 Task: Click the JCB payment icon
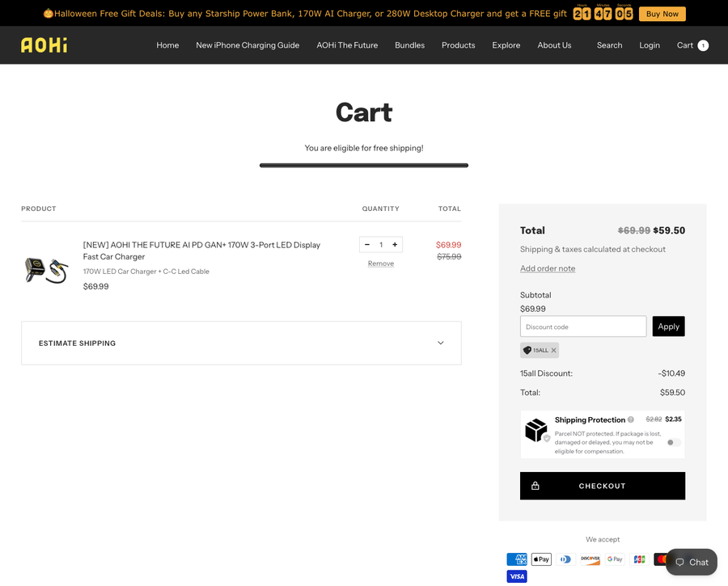(x=639, y=559)
